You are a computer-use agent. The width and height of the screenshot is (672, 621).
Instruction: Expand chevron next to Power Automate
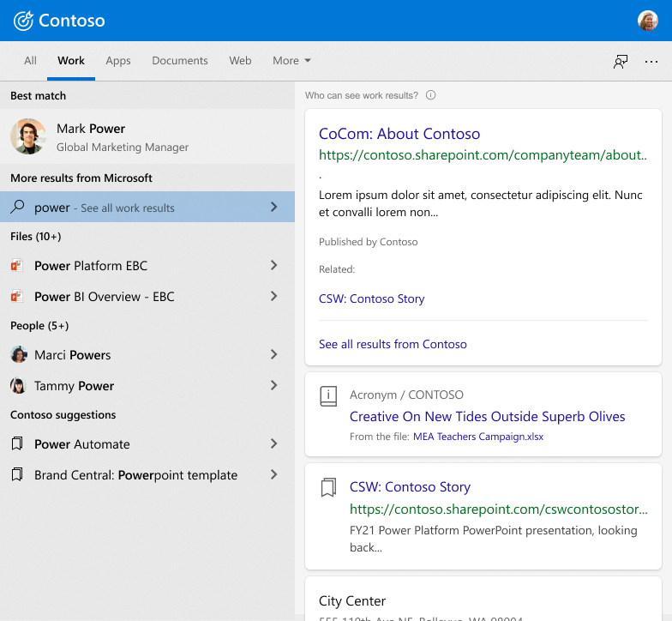pos(274,443)
